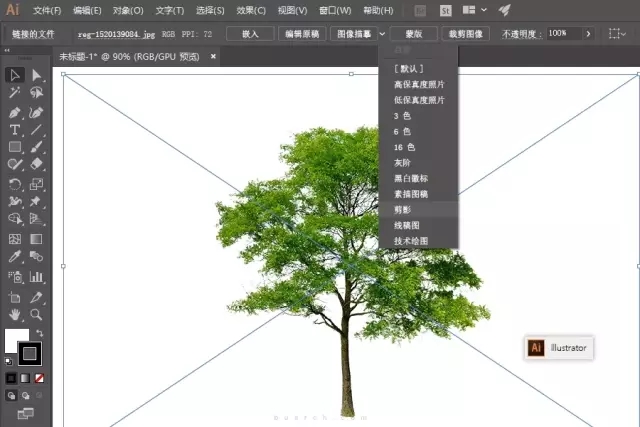
Task: Select the Selection tool arrow
Action: tap(15, 75)
